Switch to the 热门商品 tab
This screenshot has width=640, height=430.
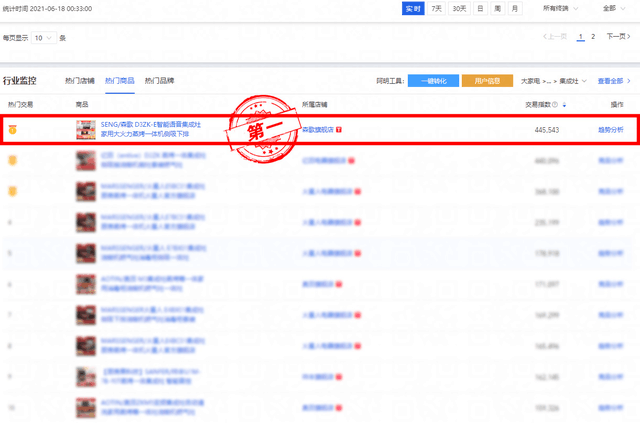[120, 81]
